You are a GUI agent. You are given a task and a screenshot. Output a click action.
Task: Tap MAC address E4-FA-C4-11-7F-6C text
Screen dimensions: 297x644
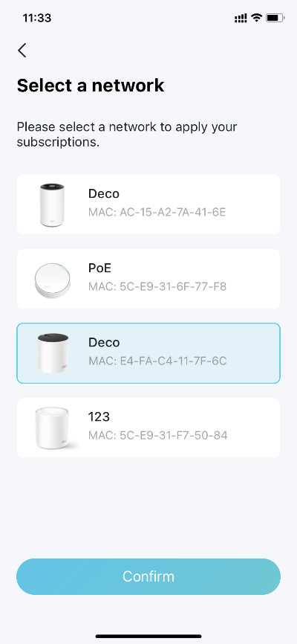[x=157, y=361]
